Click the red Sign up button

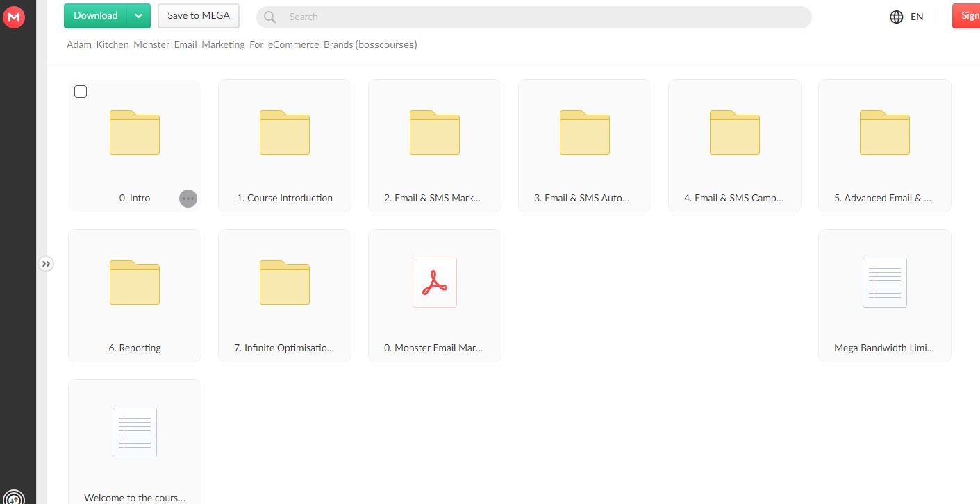click(967, 16)
